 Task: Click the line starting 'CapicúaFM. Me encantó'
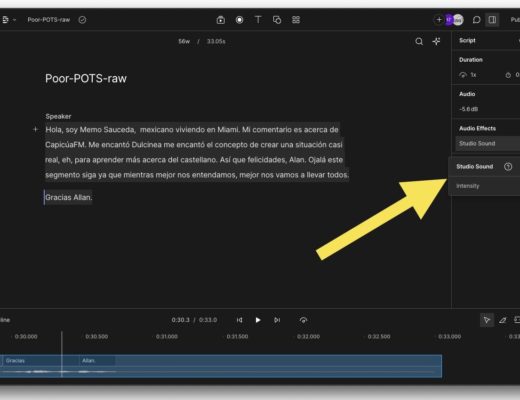[194, 145]
